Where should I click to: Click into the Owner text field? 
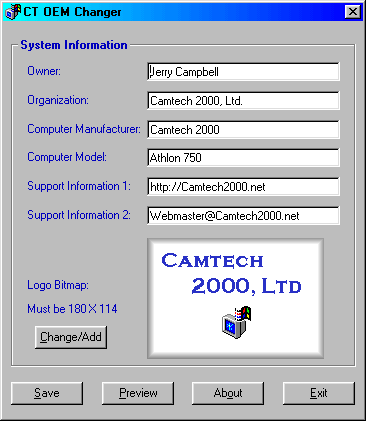click(x=243, y=72)
